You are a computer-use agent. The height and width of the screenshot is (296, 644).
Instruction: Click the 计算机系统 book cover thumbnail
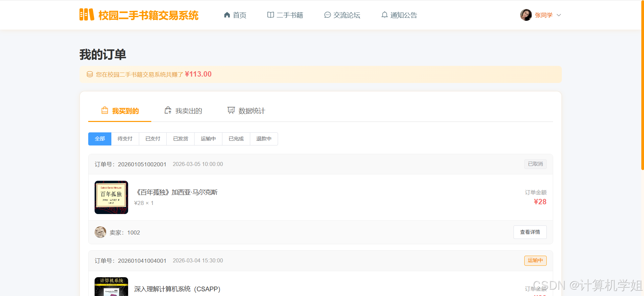111,287
